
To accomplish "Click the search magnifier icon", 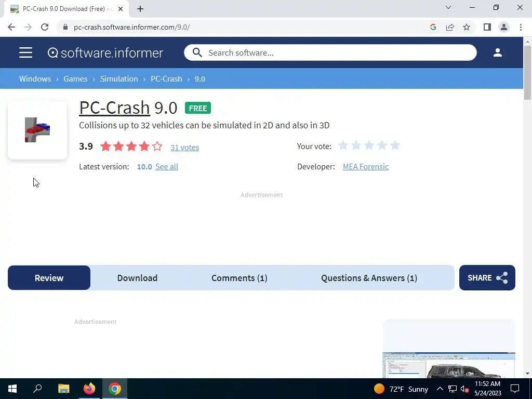I will pos(197,52).
